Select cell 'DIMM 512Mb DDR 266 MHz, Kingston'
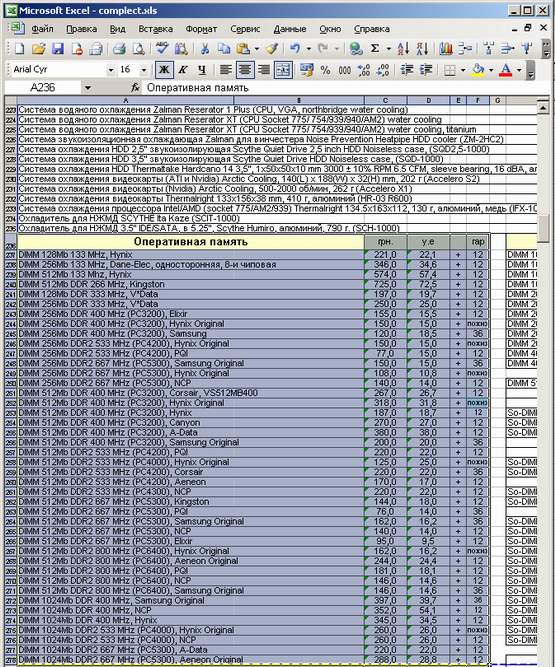 (x=191, y=285)
